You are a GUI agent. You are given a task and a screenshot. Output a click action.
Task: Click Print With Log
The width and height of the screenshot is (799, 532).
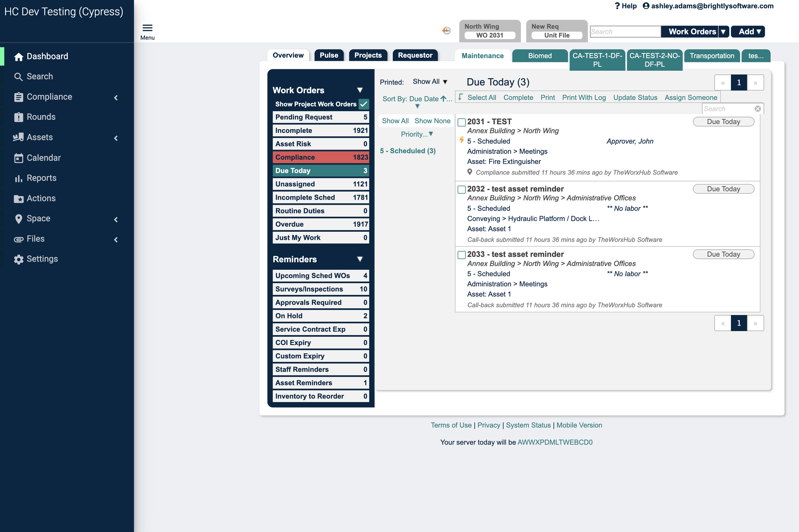(x=584, y=98)
